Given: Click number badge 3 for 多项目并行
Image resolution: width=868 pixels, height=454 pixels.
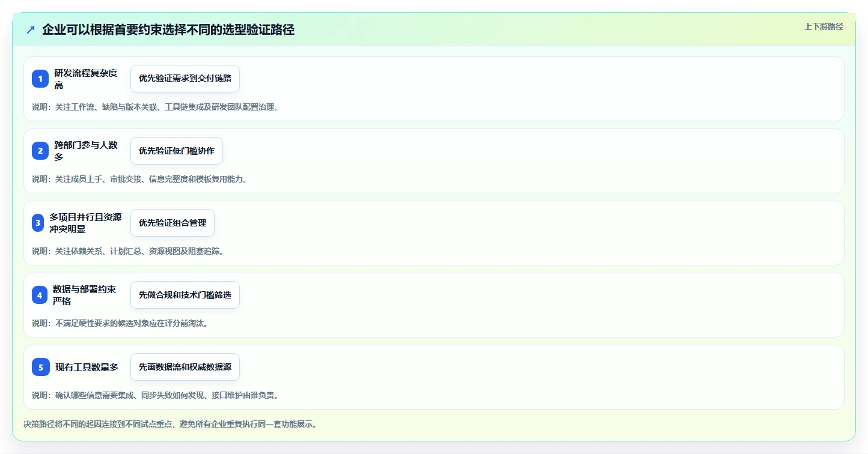Looking at the screenshot, I should (x=38, y=223).
